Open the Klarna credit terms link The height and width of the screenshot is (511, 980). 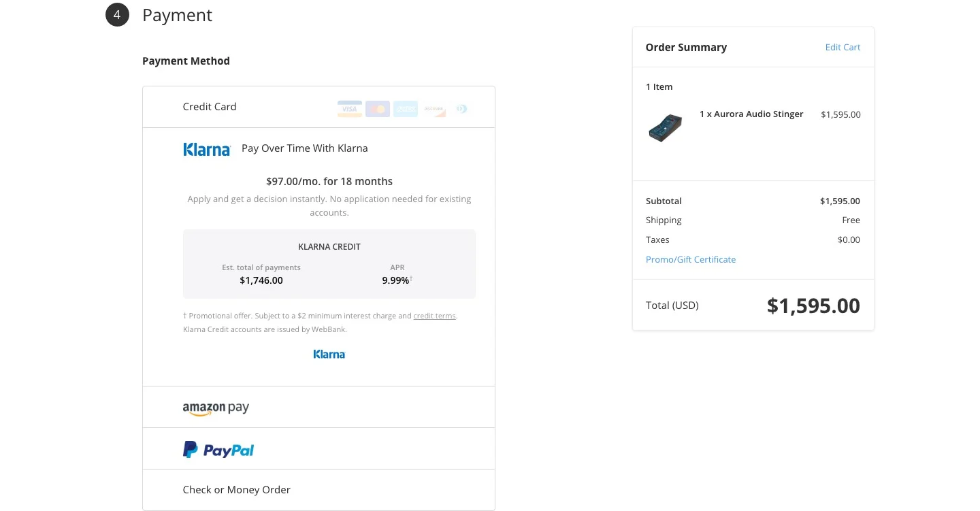click(434, 315)
